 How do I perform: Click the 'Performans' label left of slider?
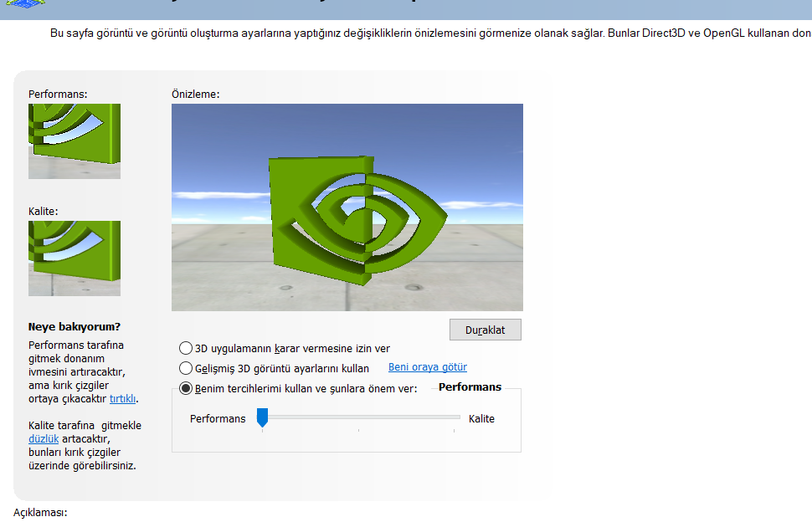[218, 418]
